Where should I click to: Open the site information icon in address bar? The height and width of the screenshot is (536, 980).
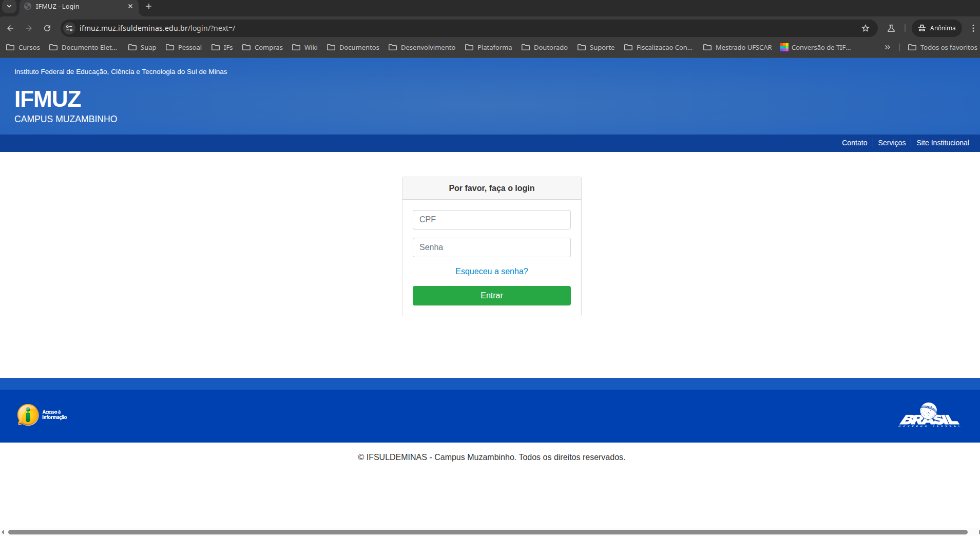70,28
